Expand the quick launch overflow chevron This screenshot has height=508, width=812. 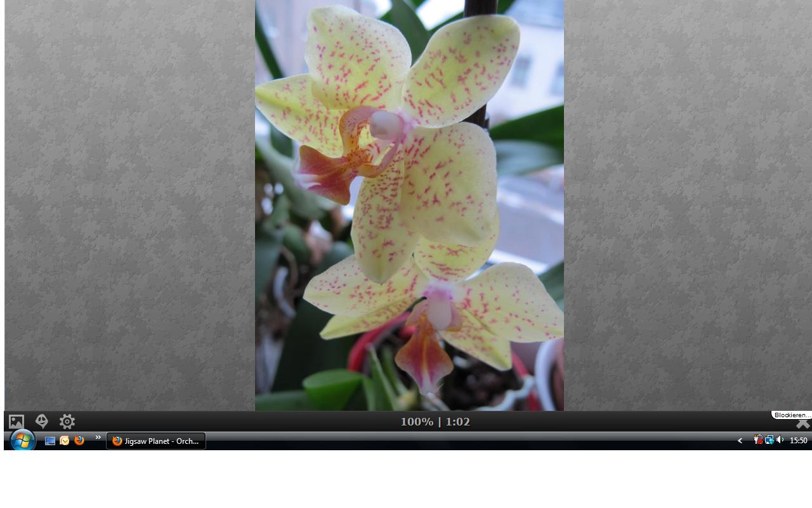tap(98, 438)
